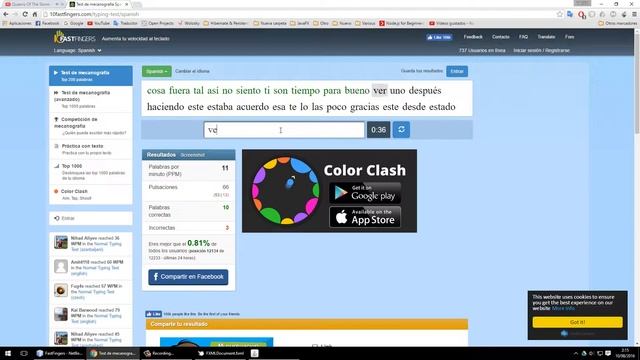Open Task View in taskbar

pyautogui.click(x=24, y=353)
